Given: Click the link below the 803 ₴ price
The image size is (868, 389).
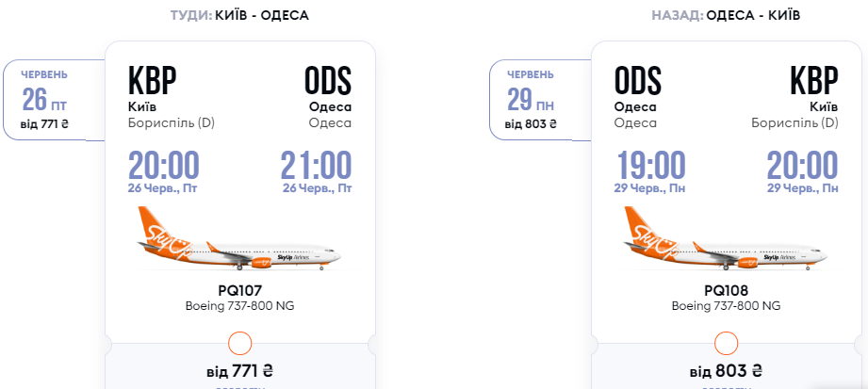Looking at the screenshot, I should (x=726, y=385).
